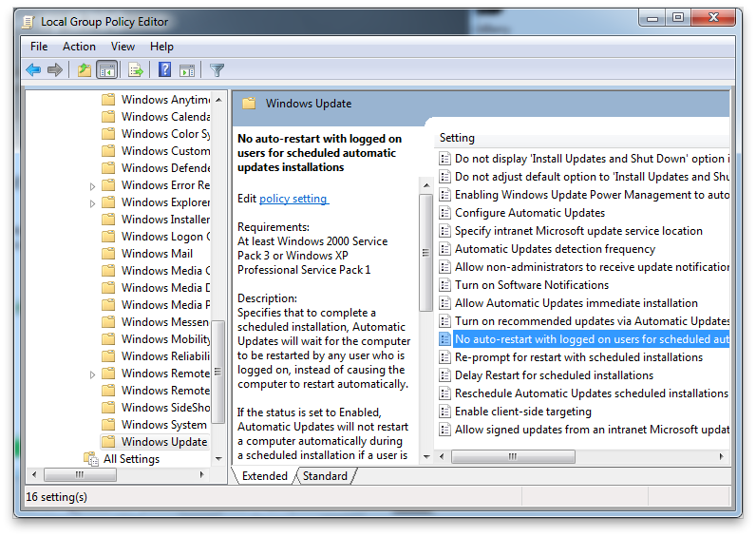
Task: Select 'No auto-restart with logged on users' setting
Action: click(592, 339)
